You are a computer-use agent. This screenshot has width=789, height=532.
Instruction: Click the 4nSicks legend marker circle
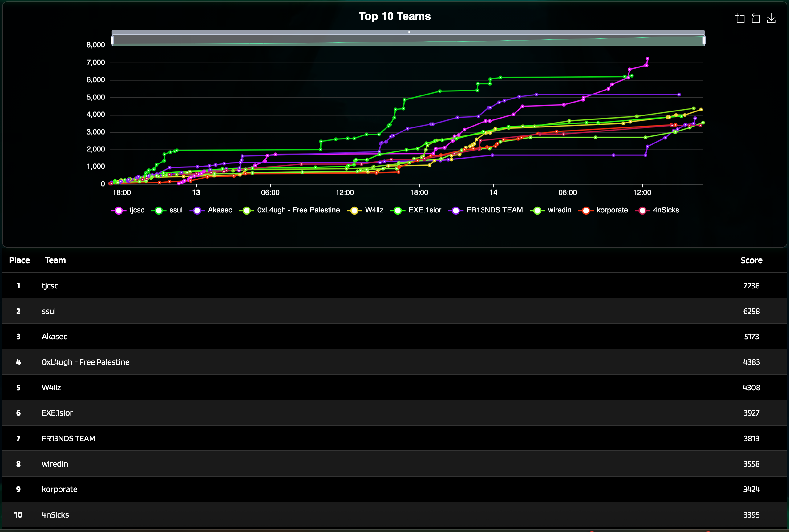(642, 211)
